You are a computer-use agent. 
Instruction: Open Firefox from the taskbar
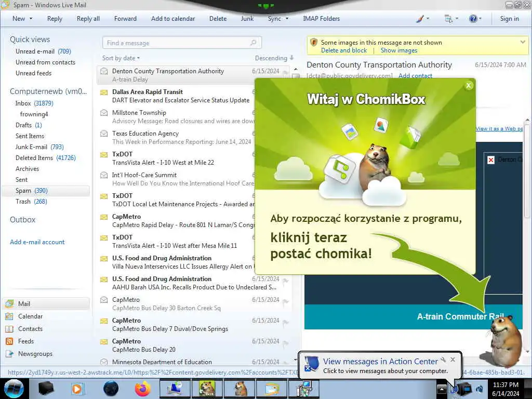pyautogui.click(x=143, y=389)
